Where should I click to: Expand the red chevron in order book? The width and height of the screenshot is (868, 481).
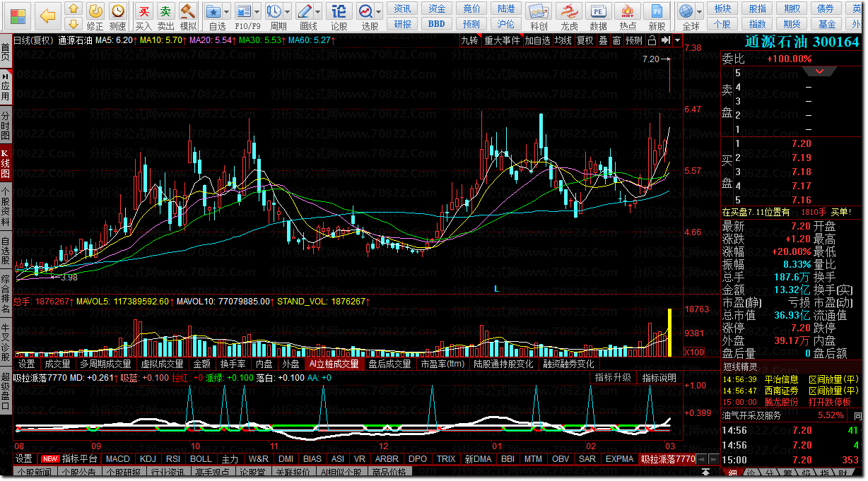pyautogui.click(x=819, y=71)
